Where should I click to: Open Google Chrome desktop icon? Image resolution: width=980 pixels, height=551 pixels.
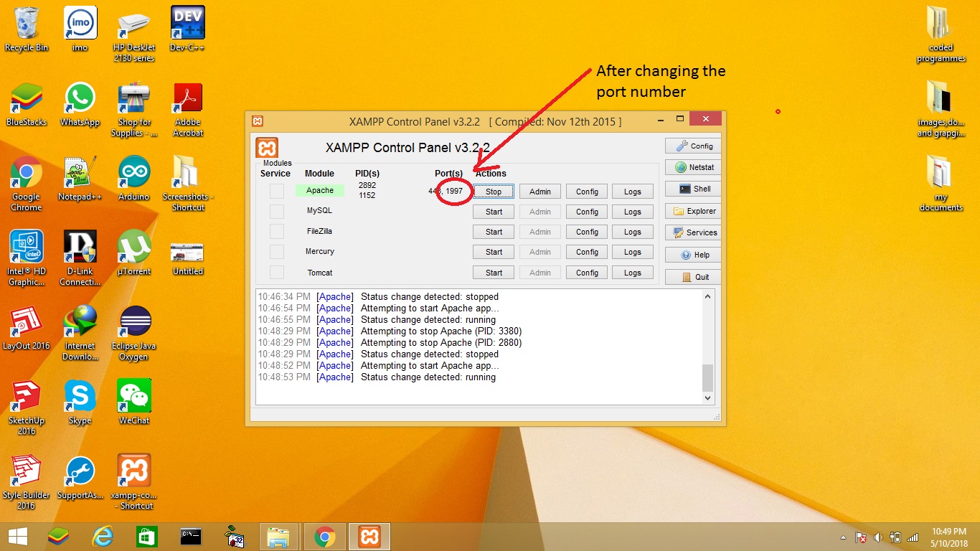[27, 184]
